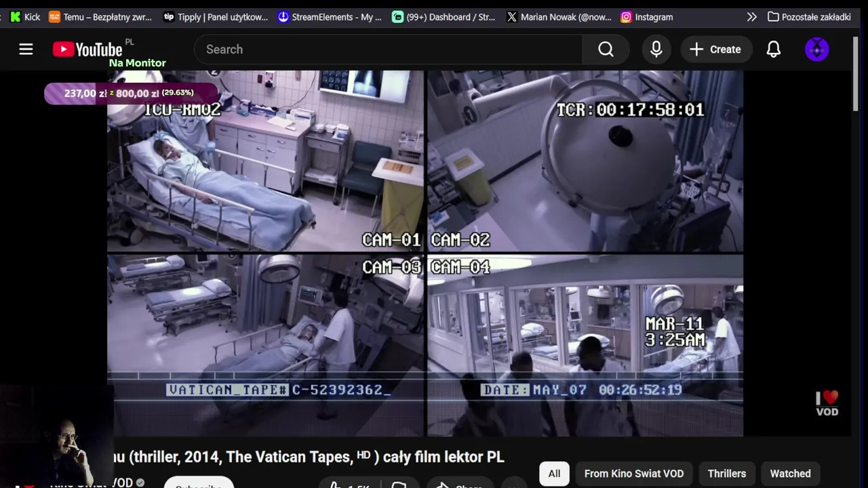The width and height of the screenshot is (868, 488).
Task: Open the Kick bookmark
Action: (x=25, y=17)
